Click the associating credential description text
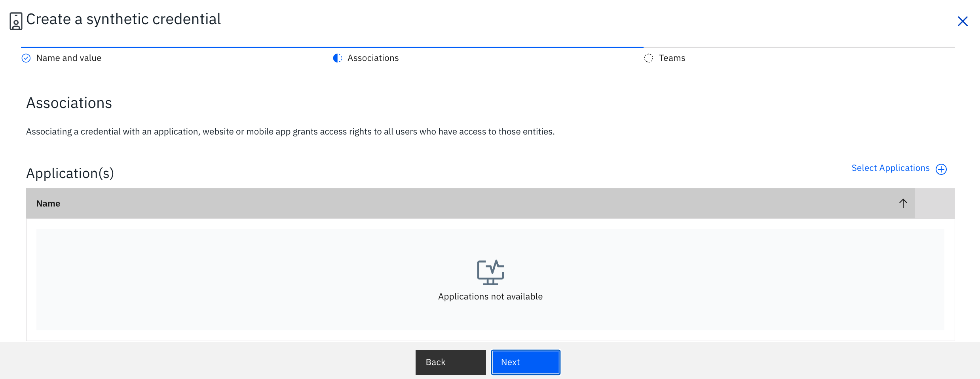This screenshot has width=980, height=379. [x=291, y=132]
